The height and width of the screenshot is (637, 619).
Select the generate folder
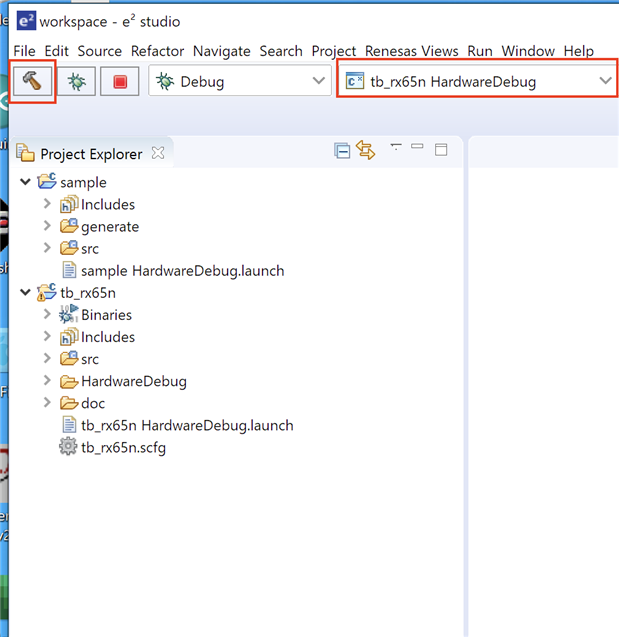point(110,227)
